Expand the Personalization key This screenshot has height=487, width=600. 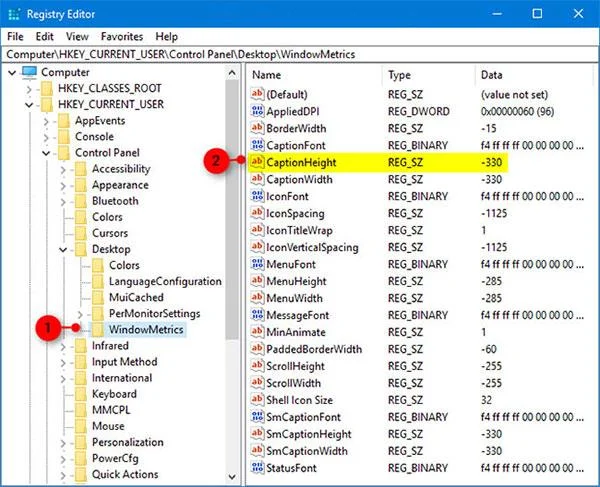tap(63, 442)
